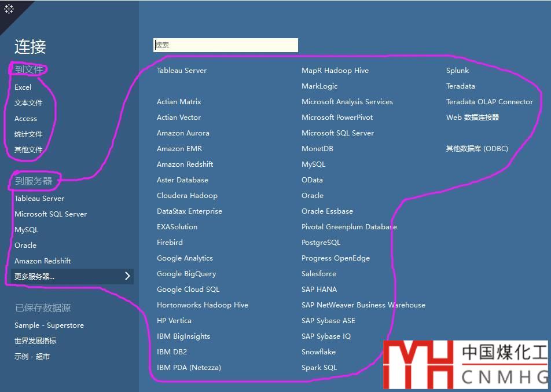Choose Teradata OLAP Connector
Screen dimensions: 551x392
(x=490, y=101)
